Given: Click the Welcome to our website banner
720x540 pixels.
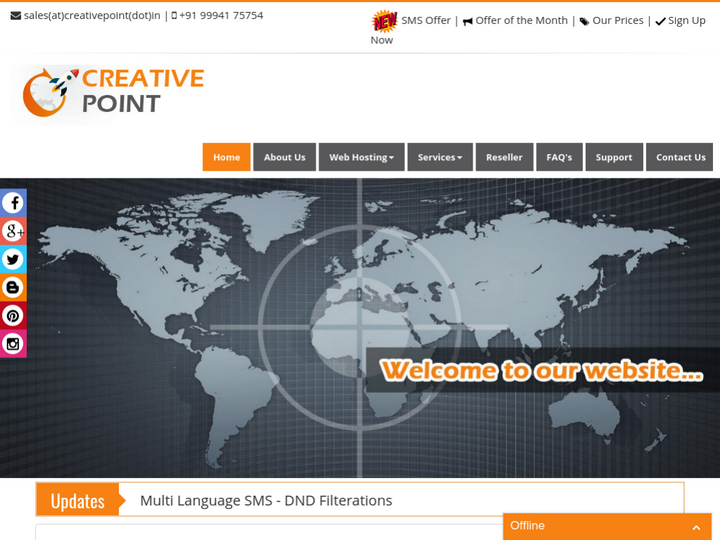Looking at the screenshot, I should [x=541, y=370].
